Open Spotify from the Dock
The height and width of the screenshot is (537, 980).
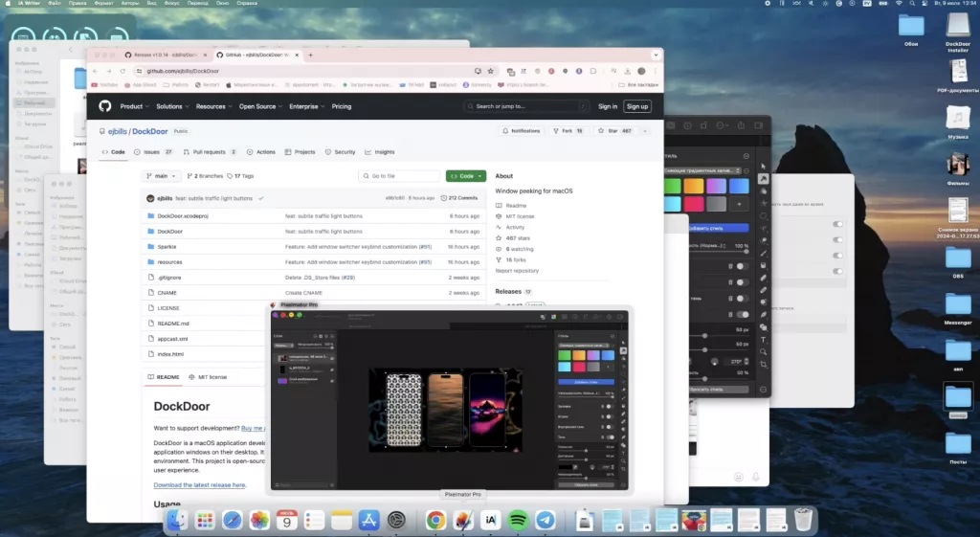click(x=518, y=520)
